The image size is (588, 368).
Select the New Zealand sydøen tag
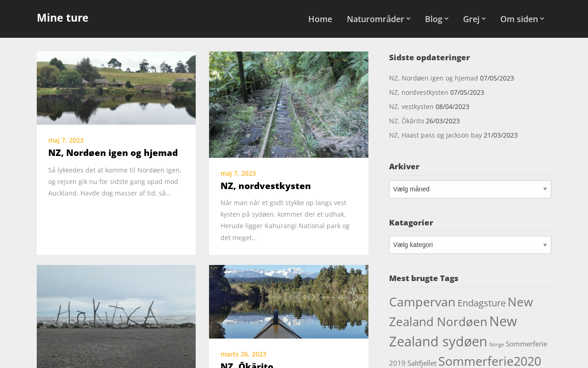tap(453, 331)
